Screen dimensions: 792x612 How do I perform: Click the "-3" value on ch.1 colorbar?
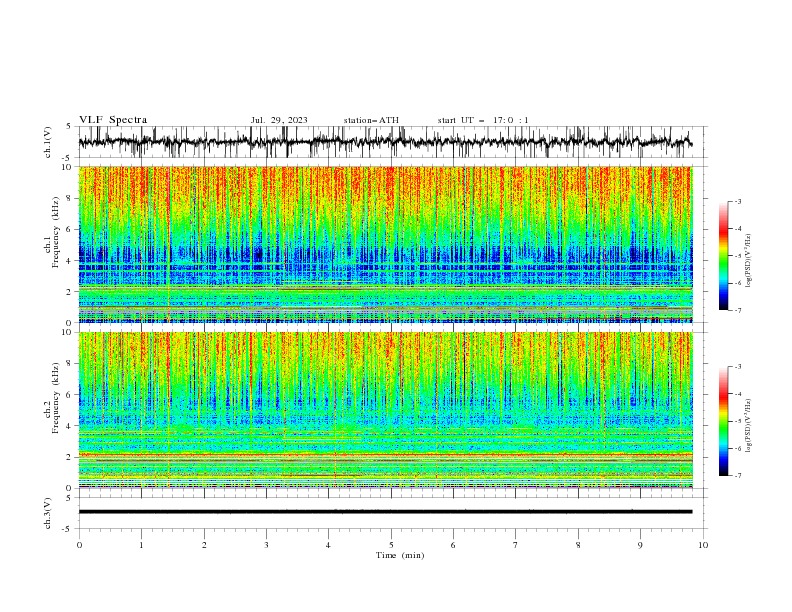(737, 201)
